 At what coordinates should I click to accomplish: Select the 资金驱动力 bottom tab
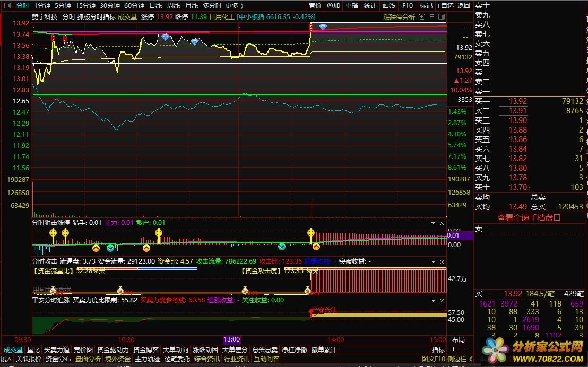(x=113, y=349)
